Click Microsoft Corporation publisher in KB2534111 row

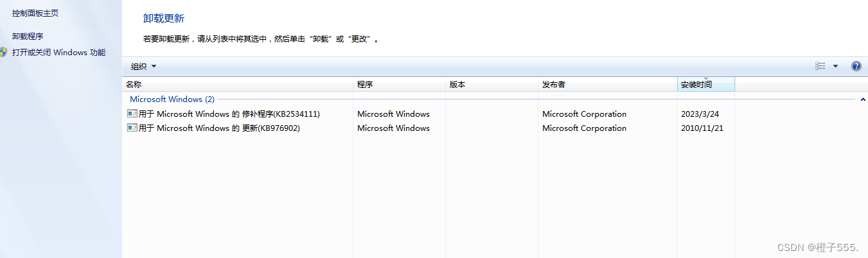pos(584,114)
